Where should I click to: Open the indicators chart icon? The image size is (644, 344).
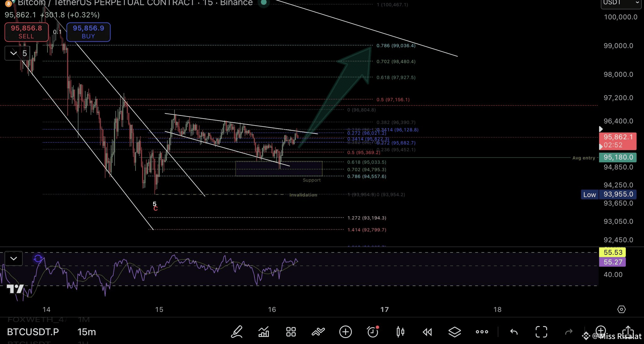(264, 332)
